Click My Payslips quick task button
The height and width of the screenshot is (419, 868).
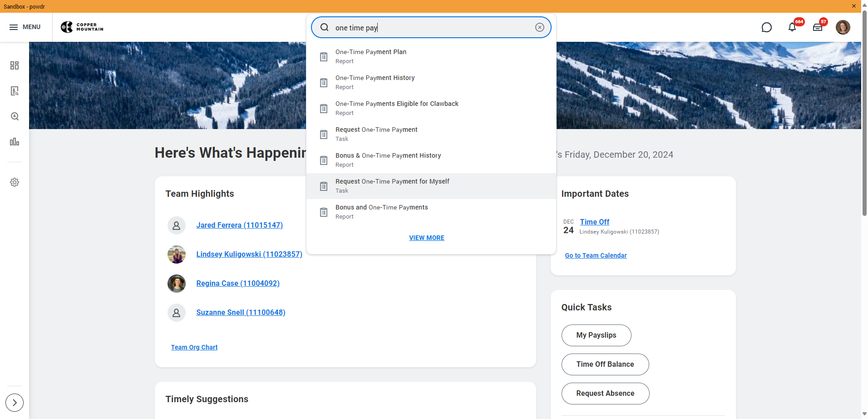(x=596, y=335)
